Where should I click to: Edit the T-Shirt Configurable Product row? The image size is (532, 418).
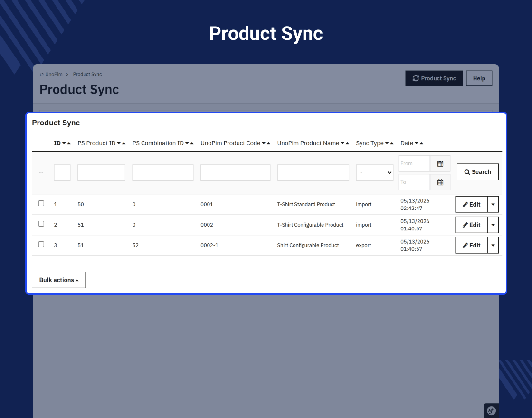point(471,225)
